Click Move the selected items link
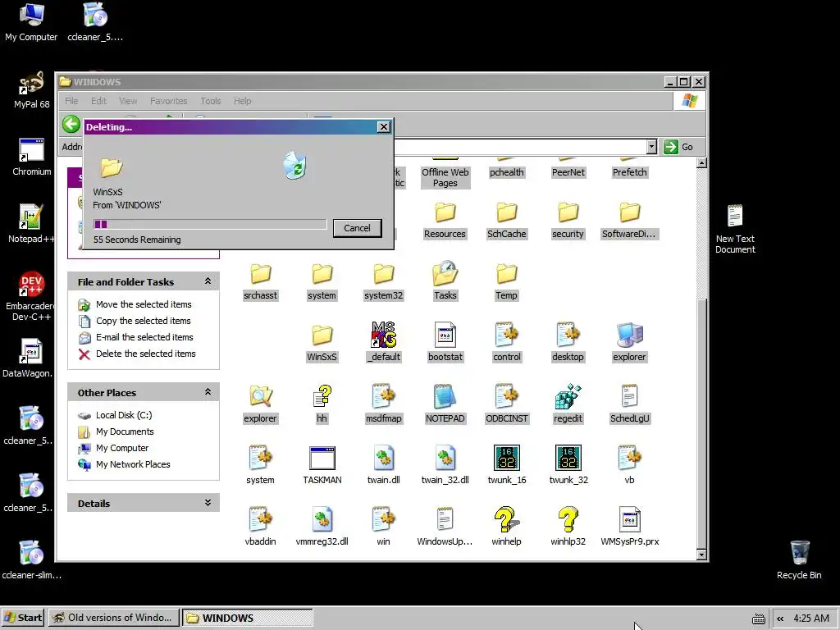This screenshot has height=630, width=840. (x=144, y=304)
